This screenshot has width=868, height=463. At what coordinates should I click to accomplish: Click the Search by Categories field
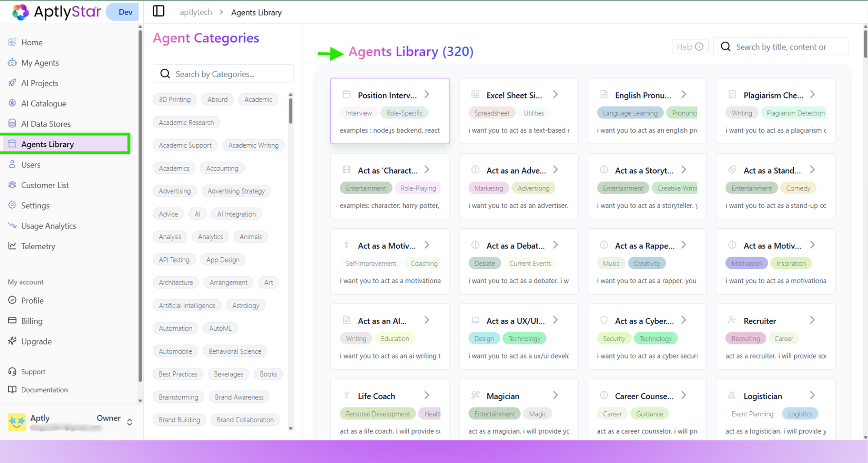[223, 73]
